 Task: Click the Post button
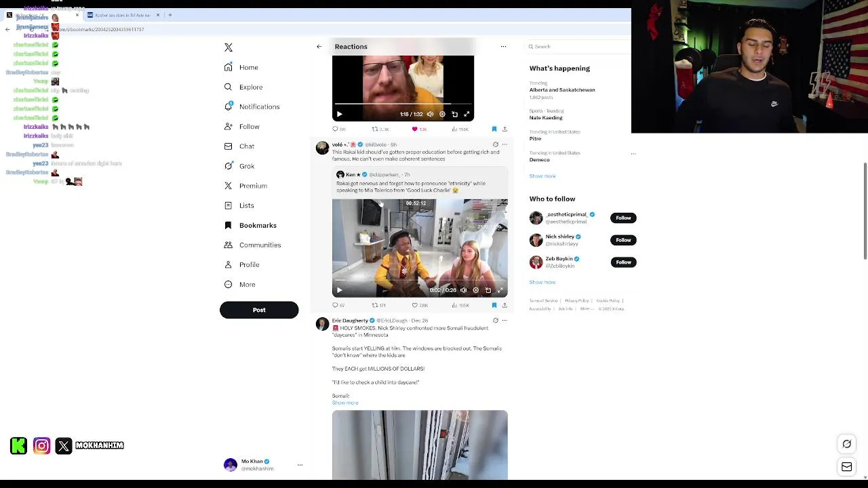(259, 310)
